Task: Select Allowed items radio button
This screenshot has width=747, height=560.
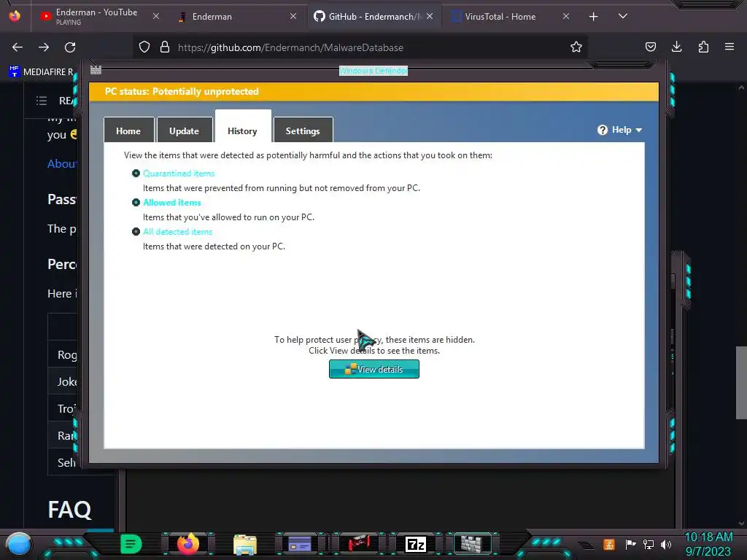Action: click(x=136, y=203)
